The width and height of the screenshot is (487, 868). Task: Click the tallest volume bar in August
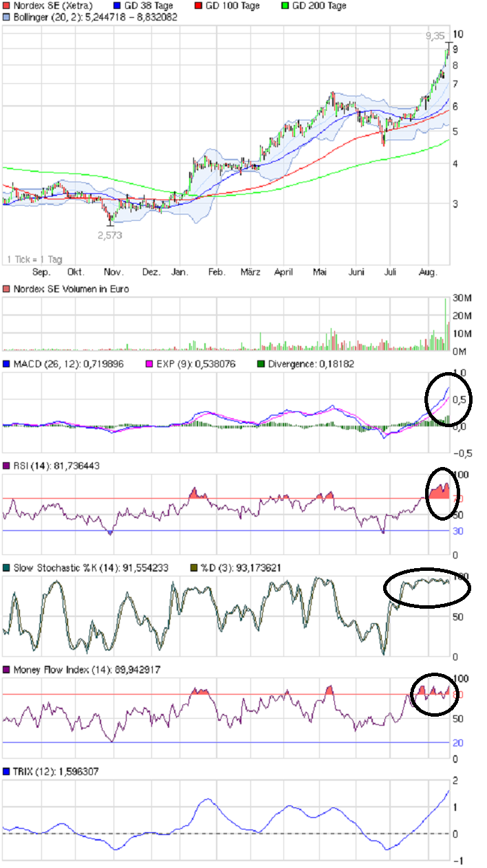click(445, 324)
